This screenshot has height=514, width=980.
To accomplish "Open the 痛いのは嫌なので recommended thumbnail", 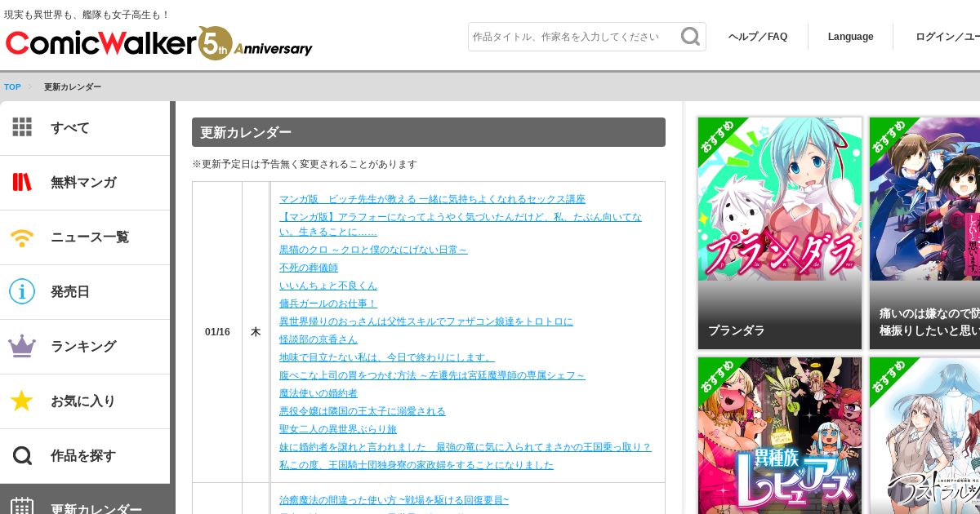I will [924, 199].
